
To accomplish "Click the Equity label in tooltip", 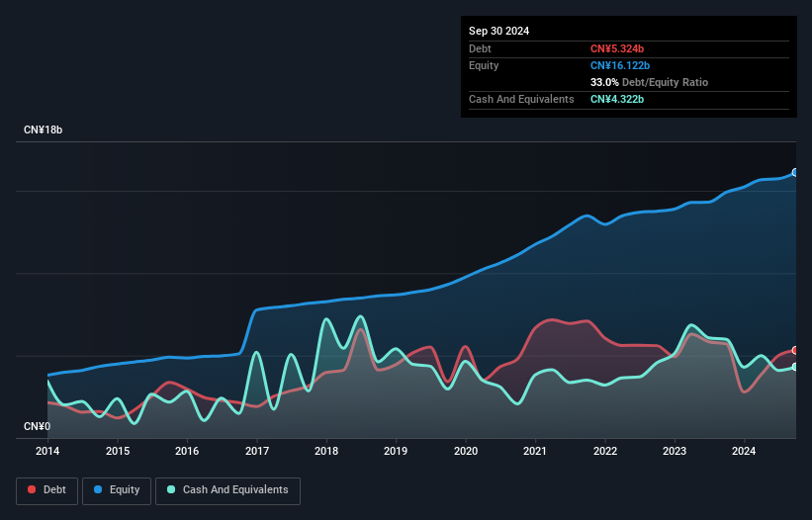I will tap(484, 65).
